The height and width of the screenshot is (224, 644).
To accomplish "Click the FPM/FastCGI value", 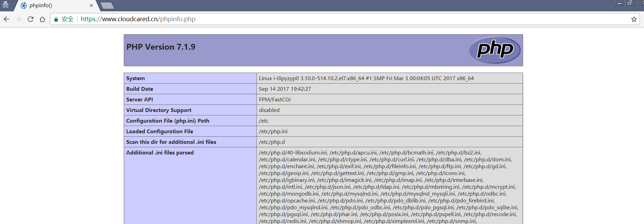I will click(x=275, y=100).
